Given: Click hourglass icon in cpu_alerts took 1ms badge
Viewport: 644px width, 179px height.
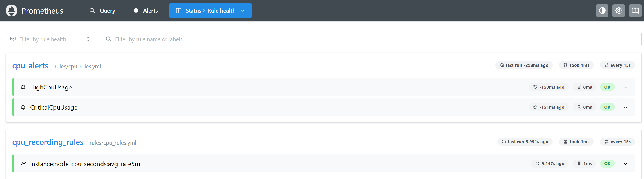Looking at the screenshot, I should [x=565, y=65].
